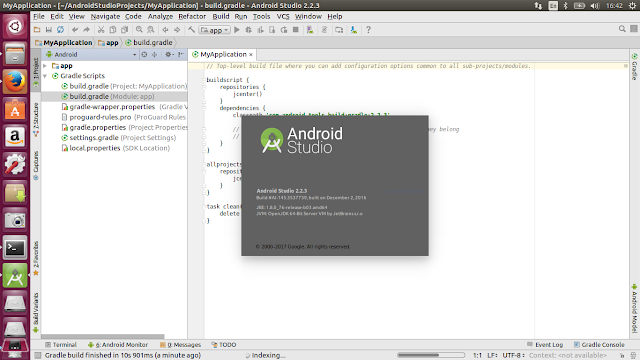Click the Indexing progress bar
The height and width of the screenshot is (360, 640).
[x=431, y=355]
